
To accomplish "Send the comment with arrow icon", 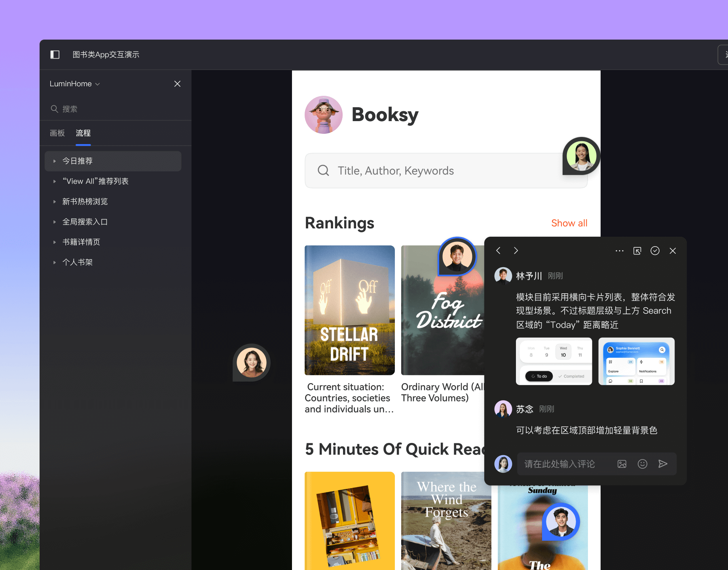I will (x=663, y=464).
